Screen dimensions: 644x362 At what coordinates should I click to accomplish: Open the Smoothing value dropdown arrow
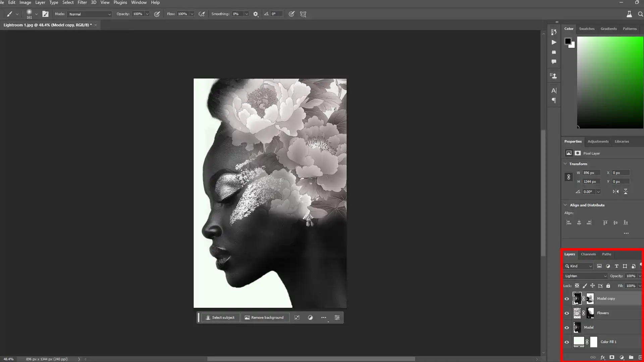[x=247, y=14]
